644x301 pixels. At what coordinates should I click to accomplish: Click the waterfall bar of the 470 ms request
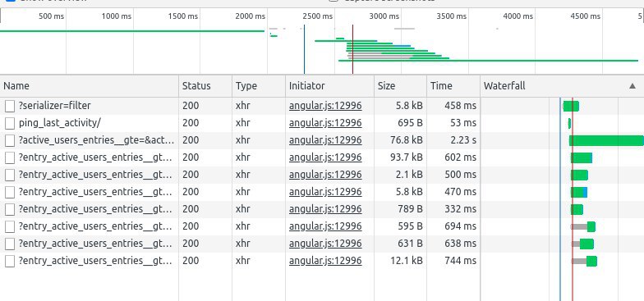[579, 192]
